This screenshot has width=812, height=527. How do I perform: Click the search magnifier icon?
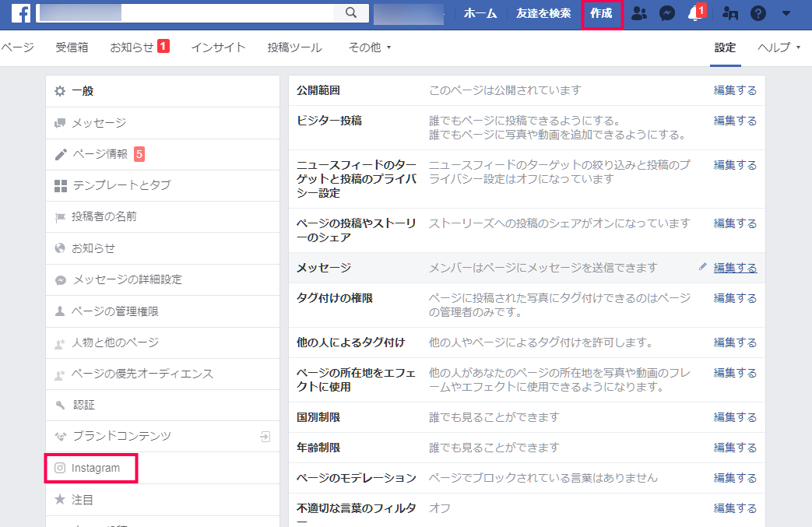[x=350, y=13]
